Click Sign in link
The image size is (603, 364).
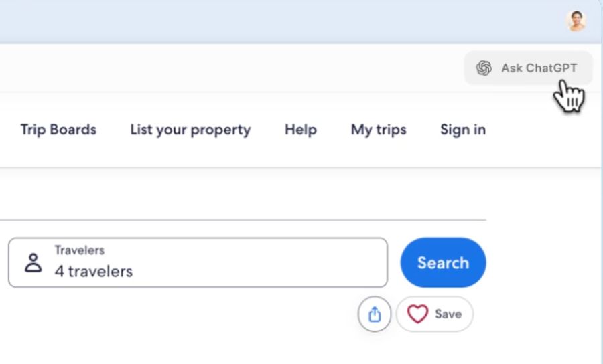click(x=463, y=130)
